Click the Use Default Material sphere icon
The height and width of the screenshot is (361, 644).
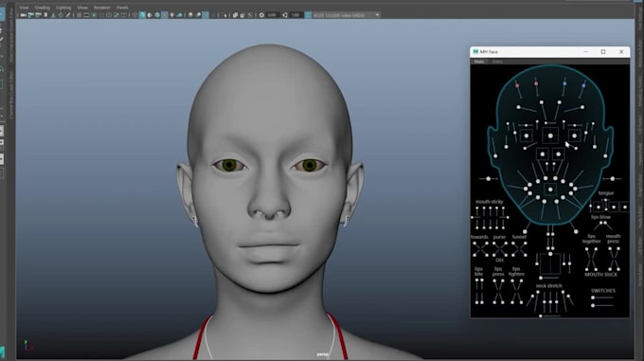150,15
